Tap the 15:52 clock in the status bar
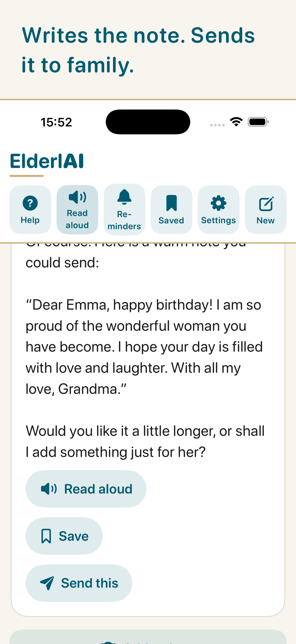The width and height of the screenshot is (296, 644). 57,122
